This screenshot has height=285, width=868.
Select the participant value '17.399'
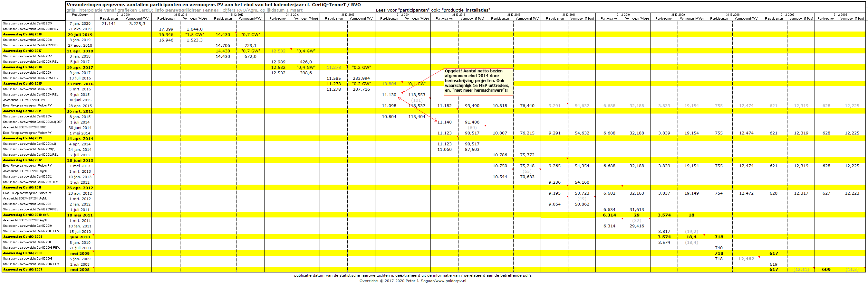(x=166, y=29)
